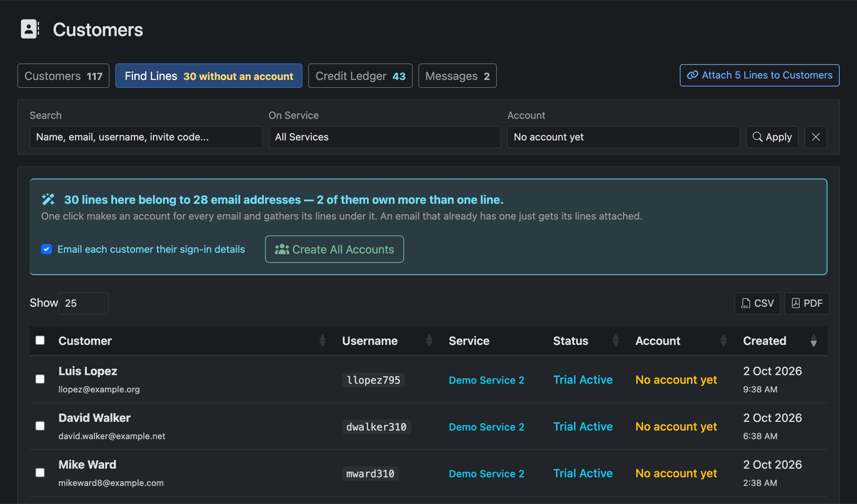Uncheck Email each customer their sign-in details

pos(46,249)
